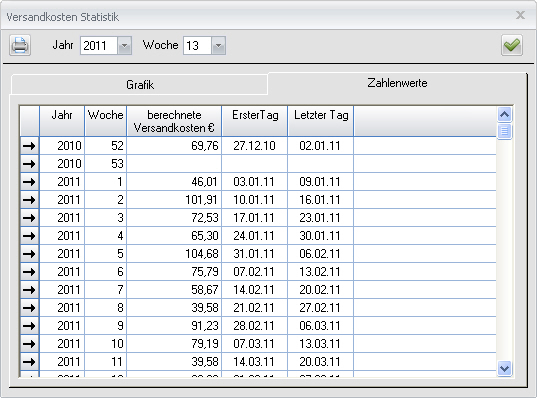Click last day cell 27.02.11
The width and height of the screenshot is (537, 398).
coord(321,308)
